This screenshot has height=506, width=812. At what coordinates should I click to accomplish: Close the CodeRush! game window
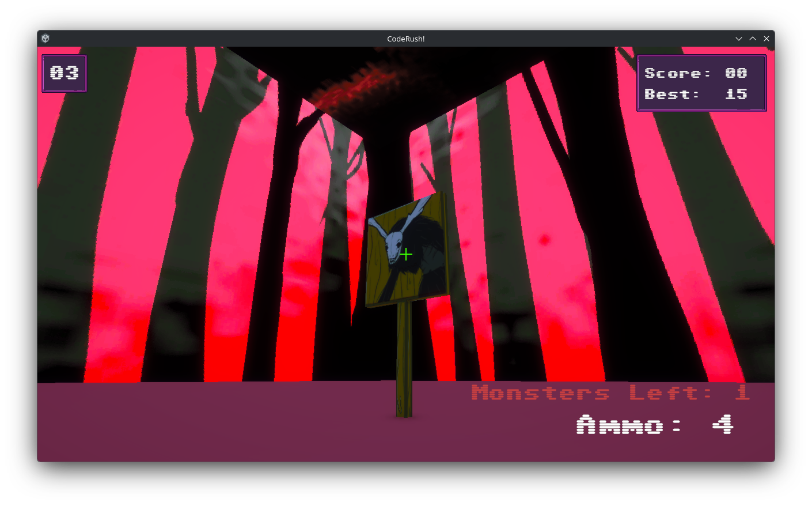pos(767,39)
